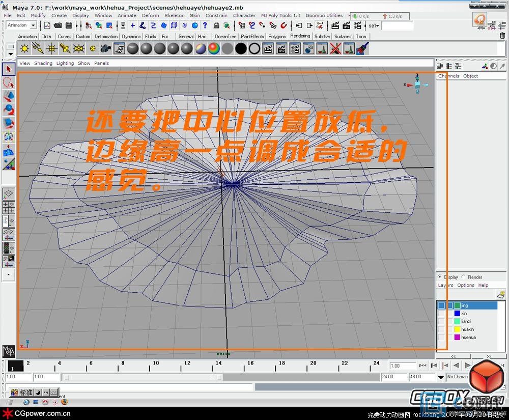Activate the Scale tool cube icon
The width and height of the screenshot is (509, 420).
[x=9, y=123]
